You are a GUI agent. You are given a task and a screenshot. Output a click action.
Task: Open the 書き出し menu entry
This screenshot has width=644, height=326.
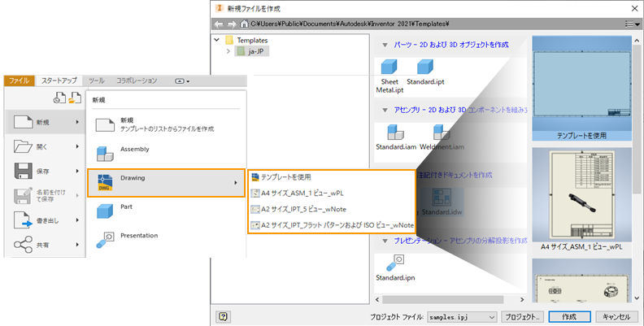click(x=46, y=220)
